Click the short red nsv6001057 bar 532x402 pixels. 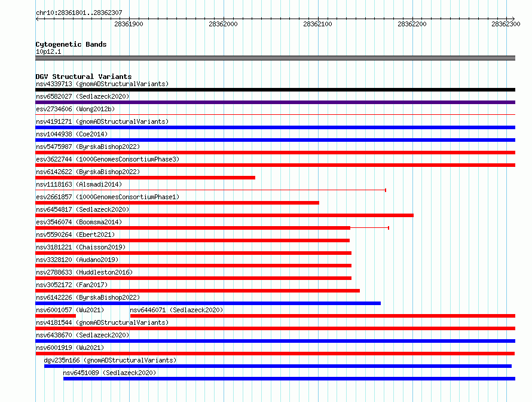pyautogui.click(x=56, y=316)
